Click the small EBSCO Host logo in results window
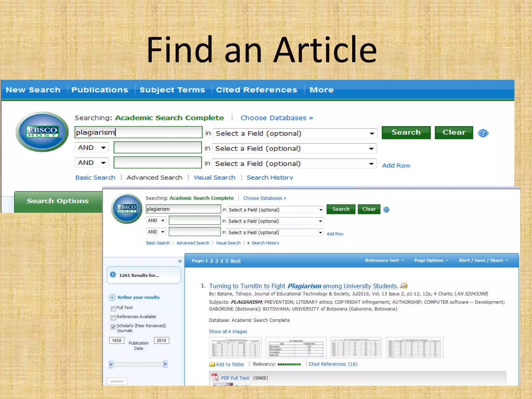 click(127, 209)
